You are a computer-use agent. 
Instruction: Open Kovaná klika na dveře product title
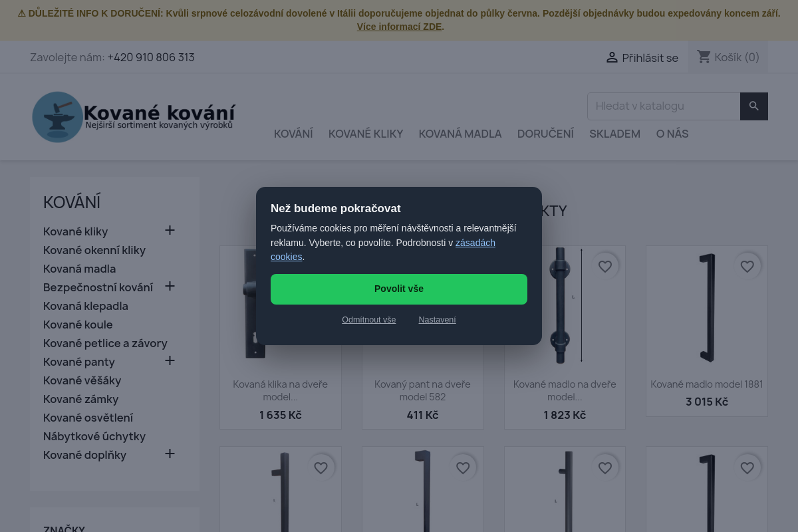coord(281,390)
